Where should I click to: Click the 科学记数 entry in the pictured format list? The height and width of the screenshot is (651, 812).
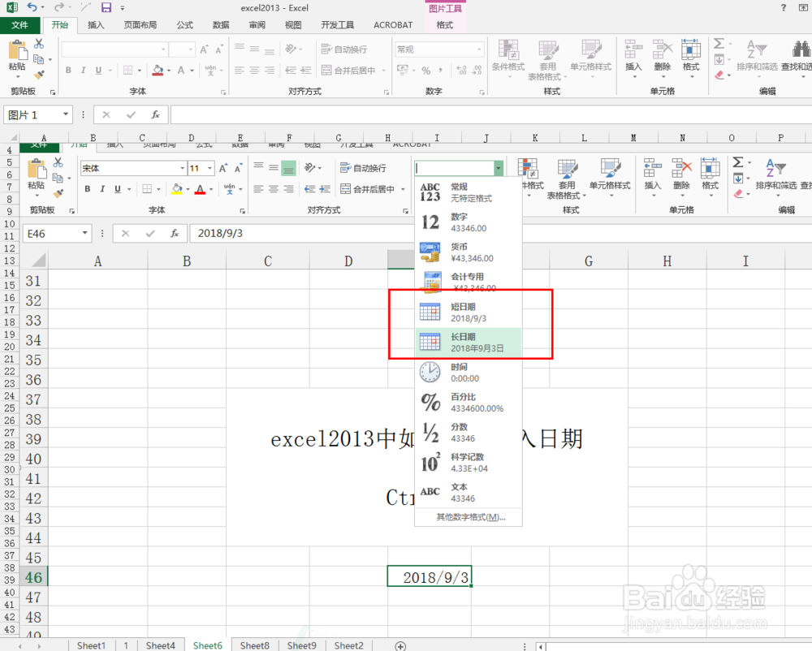click(x=469, y=463)
